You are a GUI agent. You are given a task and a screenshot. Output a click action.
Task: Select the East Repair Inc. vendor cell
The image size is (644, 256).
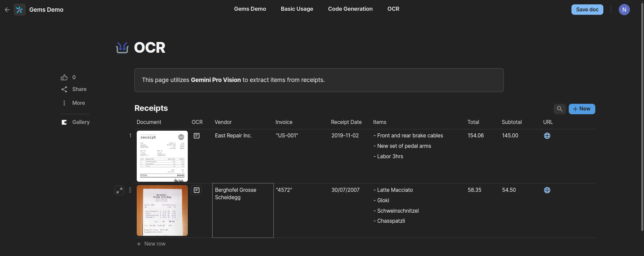[243, 156]
